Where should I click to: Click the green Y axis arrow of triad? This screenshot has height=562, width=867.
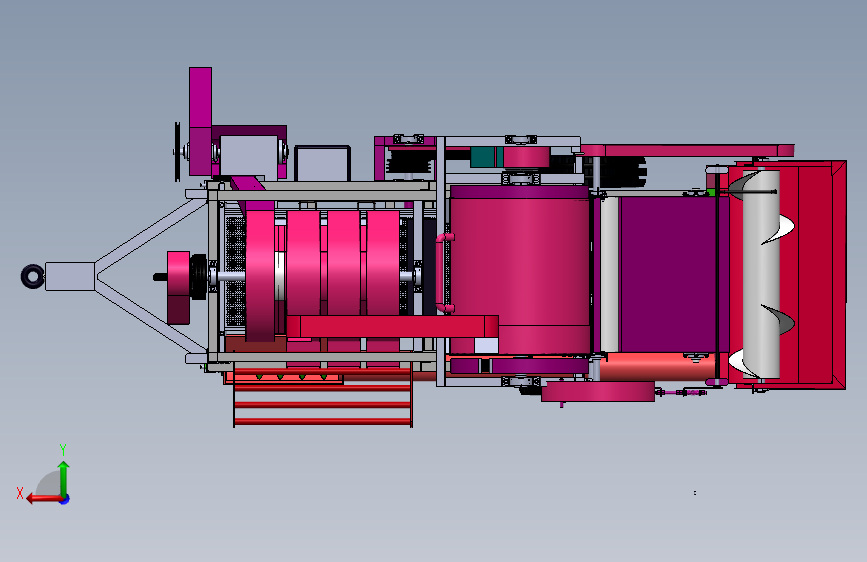[x=64, y=479]
